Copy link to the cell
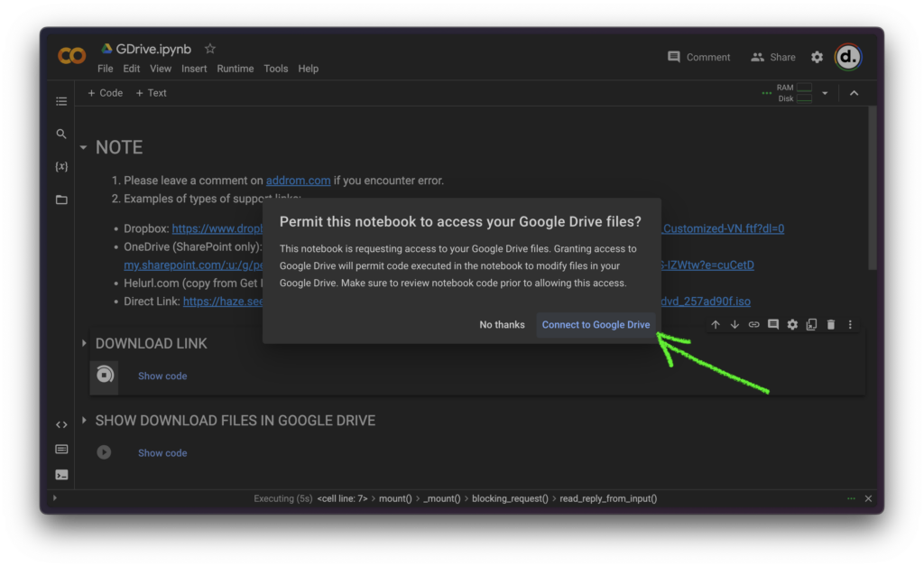This screenshot has width=924, height=567. point(753,325)
